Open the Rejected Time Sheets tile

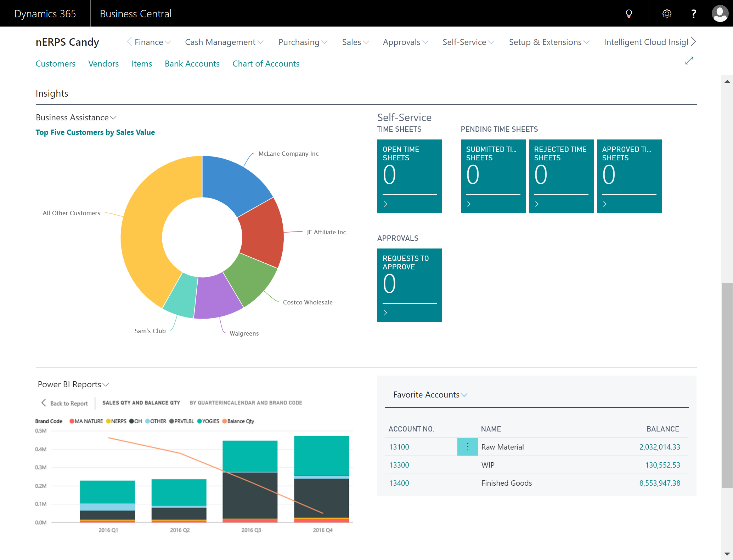561,176
